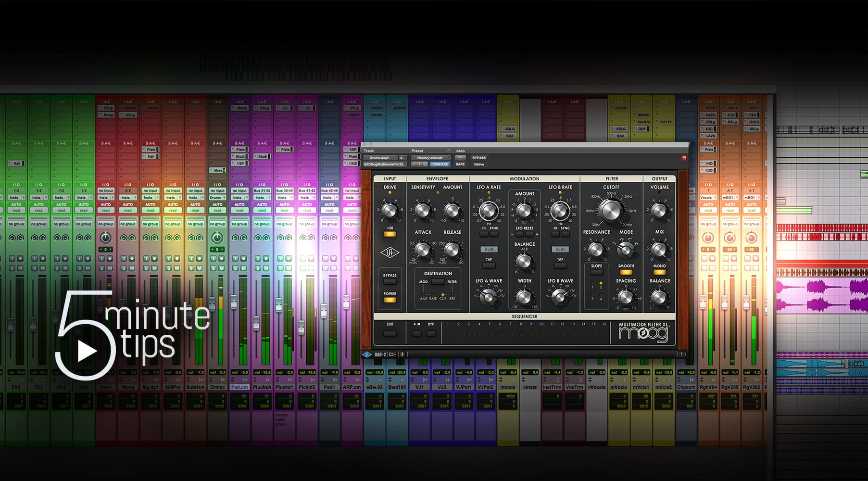Open the Bus 39-40 input selector
This screenshot has width=868, height=481.
[x=284, y=191]
